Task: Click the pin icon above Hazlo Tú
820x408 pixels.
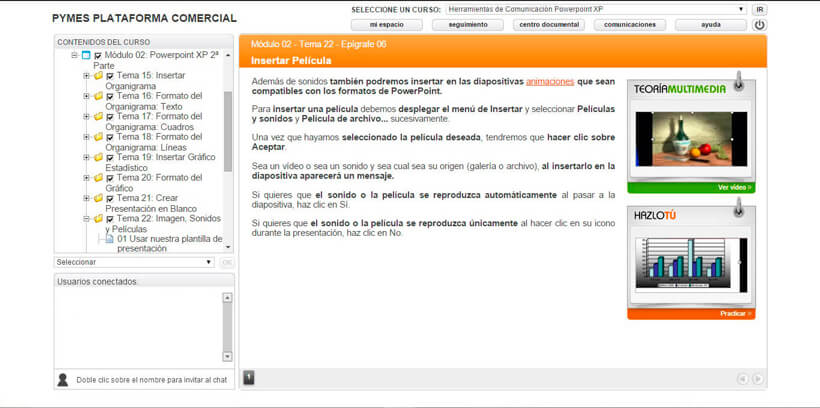Action: tap(738, 208)
